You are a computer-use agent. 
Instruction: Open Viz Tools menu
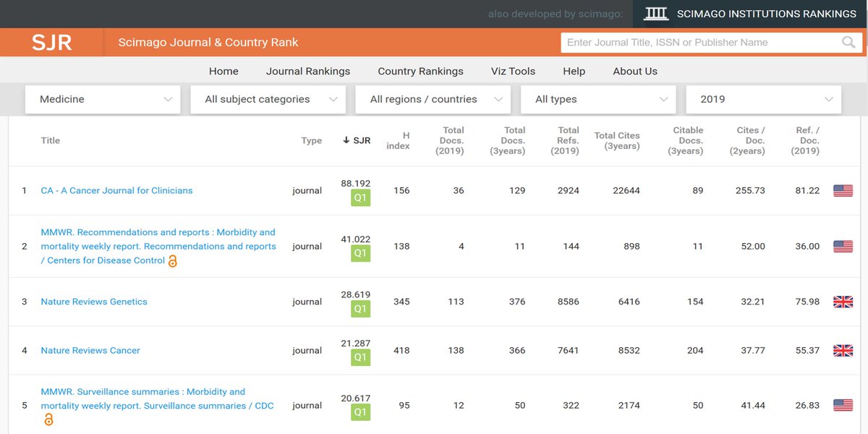pyautogui.click(x=513, y=71)
